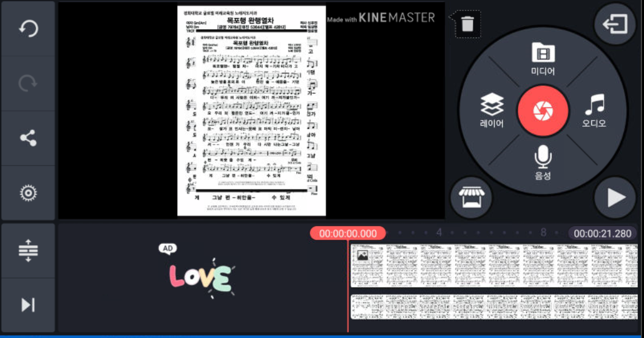Screen dimensions: 644x338
Task: Click the 8 second ruler mark
Action: pyautogui.click(x=543, y=232)
